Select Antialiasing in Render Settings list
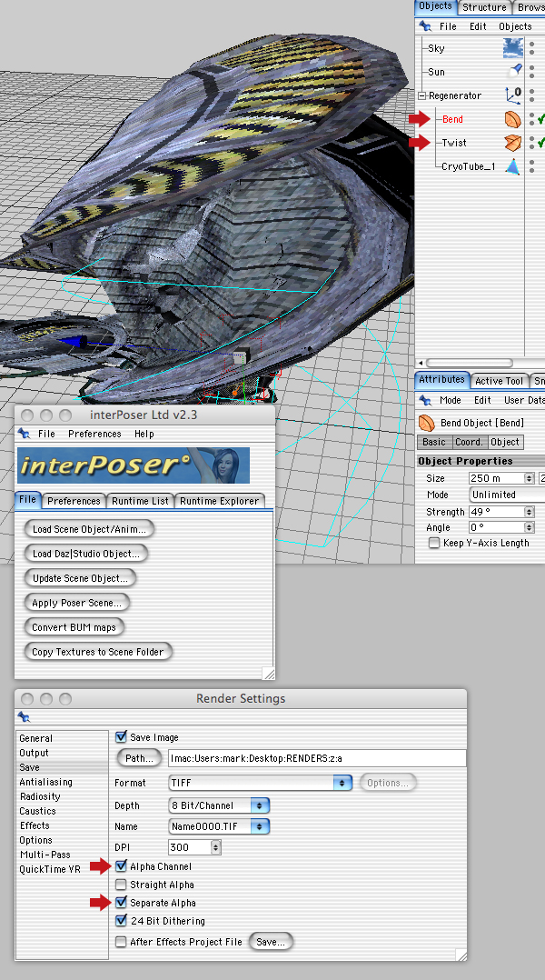This screenshot has width=545, height=980. click(x=45, y=782)
